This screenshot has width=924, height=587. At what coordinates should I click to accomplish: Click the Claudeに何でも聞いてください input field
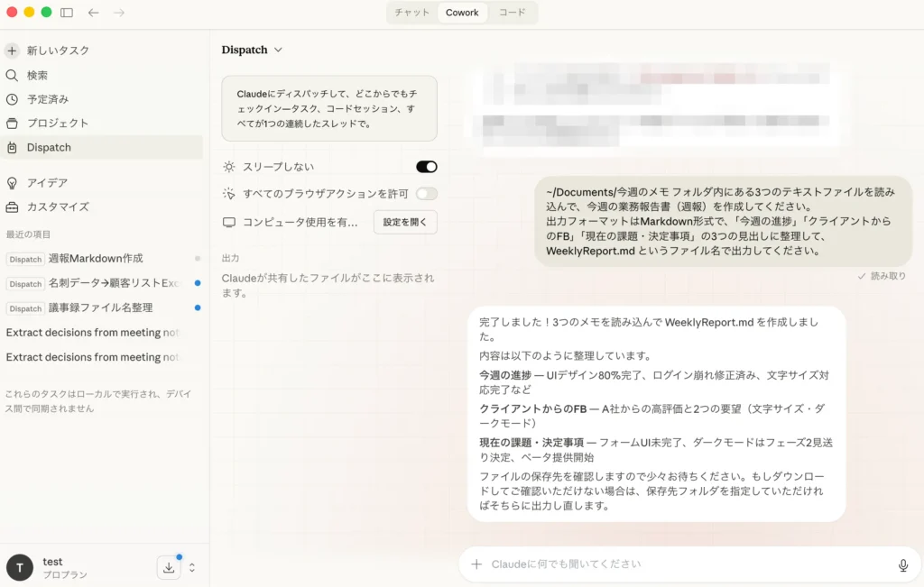(x=632, y=564)
